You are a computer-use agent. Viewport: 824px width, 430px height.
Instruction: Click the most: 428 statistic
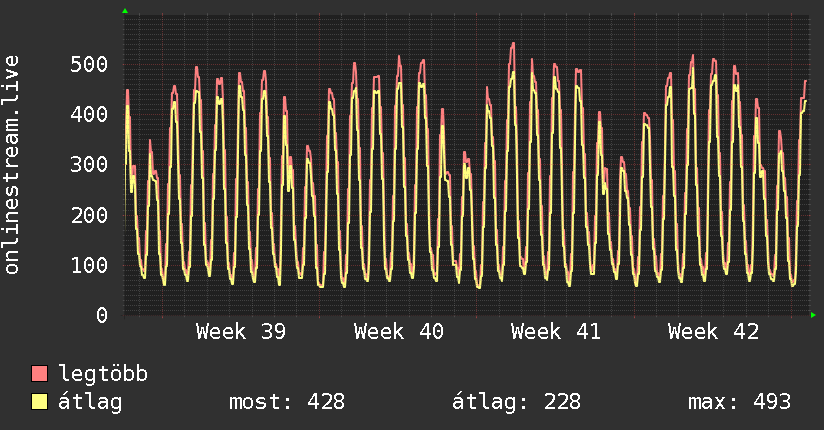(x=287, y=402)
